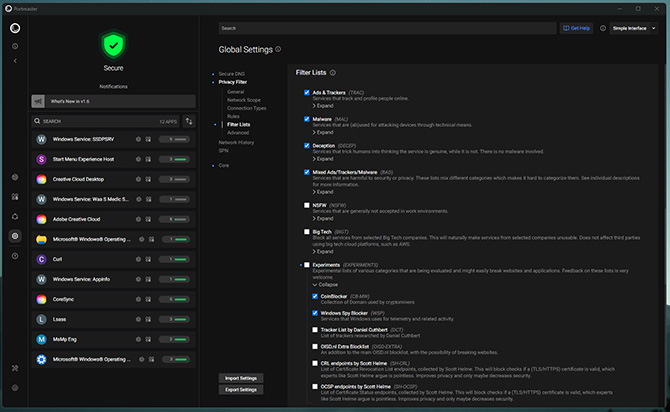
Task: Open the SPN settings section
Action: (x=223, y=151)
